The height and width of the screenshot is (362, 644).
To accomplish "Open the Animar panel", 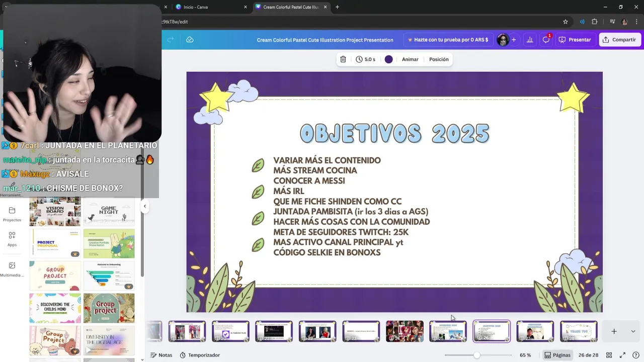I will pyautogui.click(x=410, y=59).
